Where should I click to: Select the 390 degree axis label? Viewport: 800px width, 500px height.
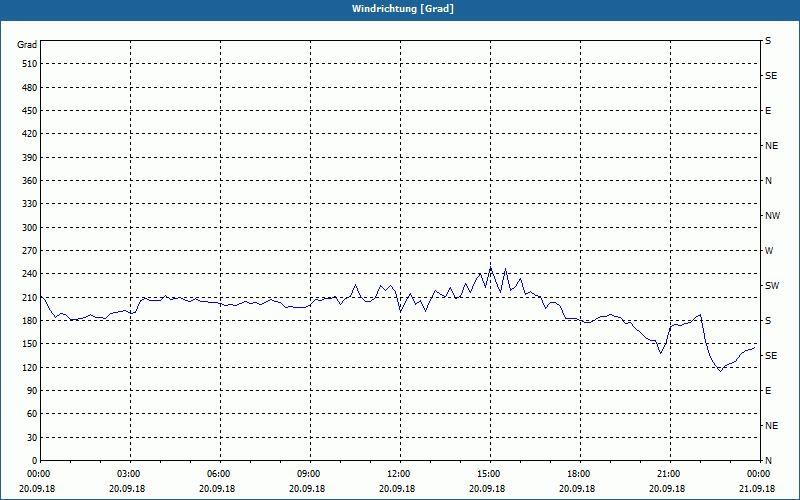(30, 158)
